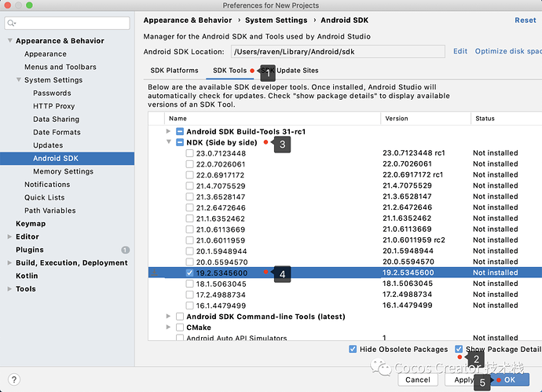Expand Android SDK Command-line Tools group
Viewport: 542px width, 392px height.
pyautogui.click(x=169, y=317)
